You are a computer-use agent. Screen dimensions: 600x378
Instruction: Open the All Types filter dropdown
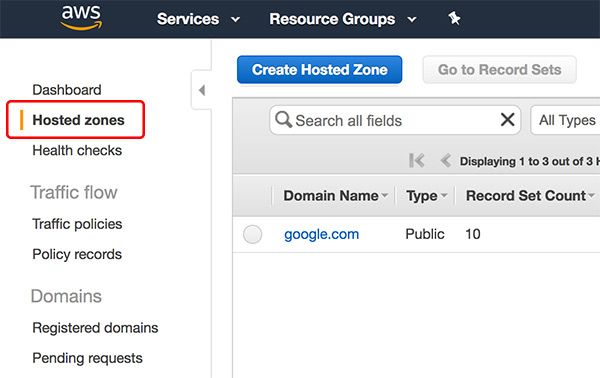click(x=565, y=120)
